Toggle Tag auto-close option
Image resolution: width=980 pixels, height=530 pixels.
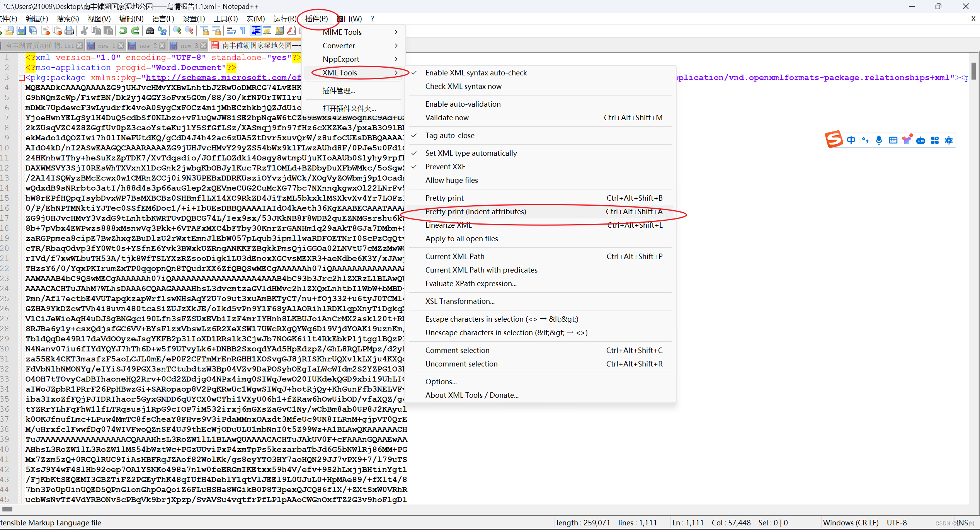click(449, 135)
